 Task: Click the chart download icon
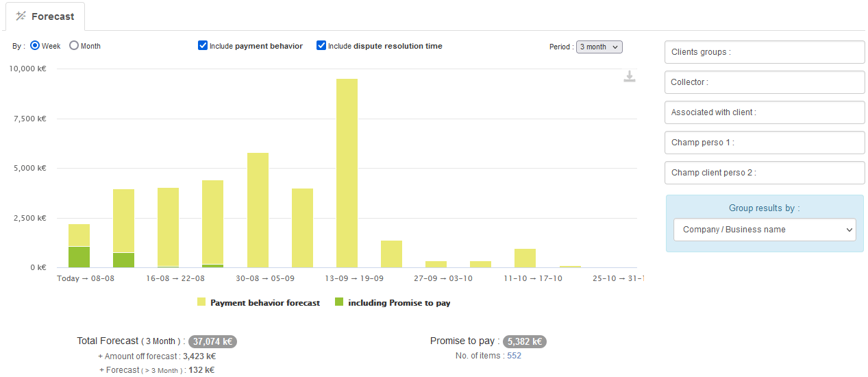click(629, 77)
